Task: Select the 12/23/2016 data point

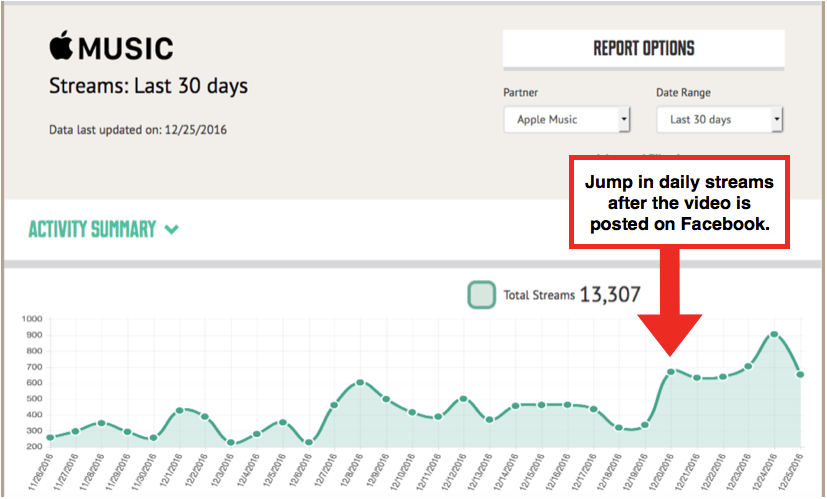Action: (x=748, y=366)
